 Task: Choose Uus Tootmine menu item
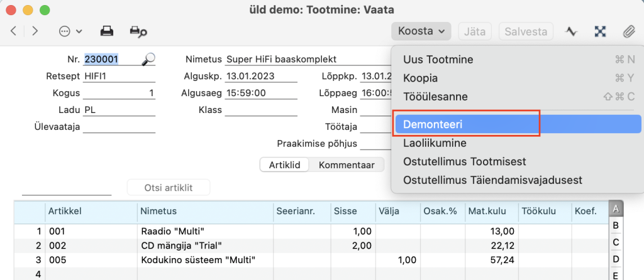tap(438, 60)
